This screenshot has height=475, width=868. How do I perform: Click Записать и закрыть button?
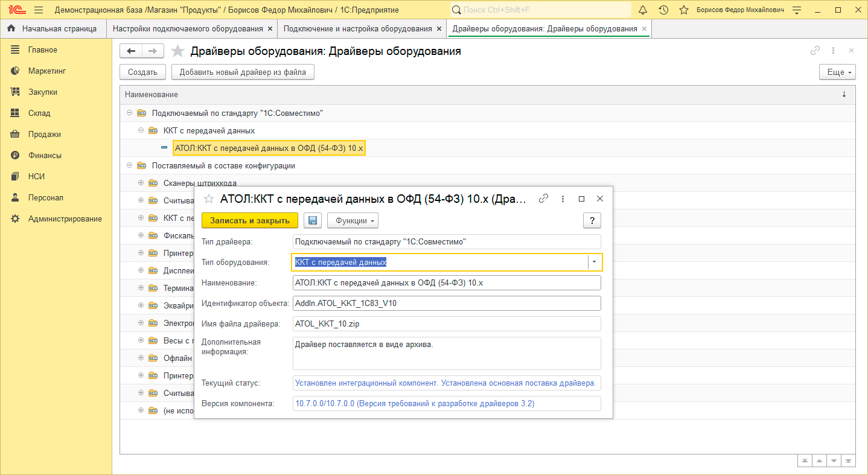point(249,220)
